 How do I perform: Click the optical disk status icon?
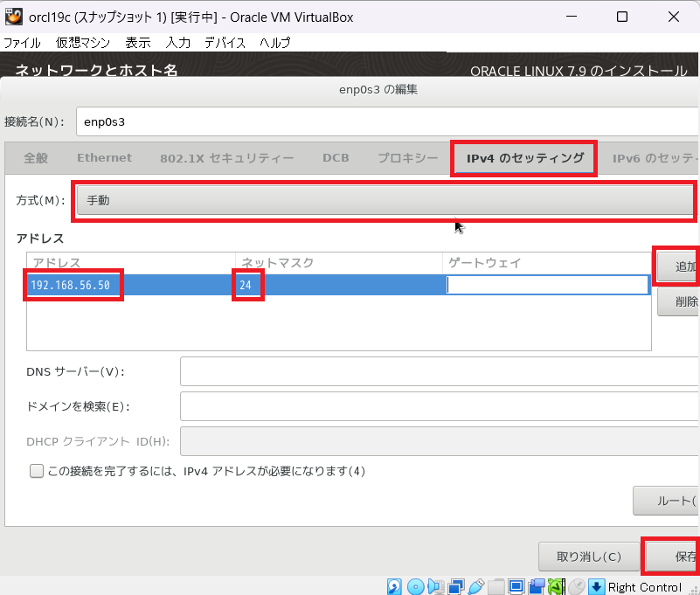point(416,586)
